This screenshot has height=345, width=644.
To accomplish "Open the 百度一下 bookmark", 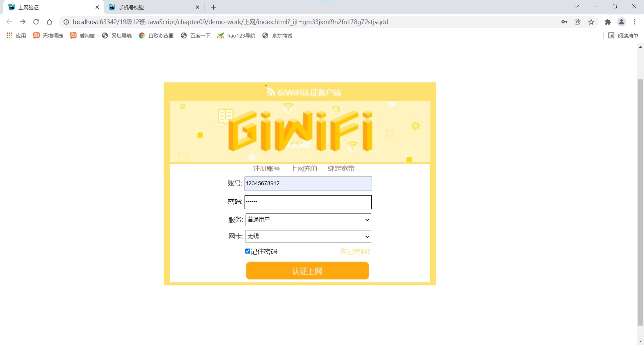I will pos(196,36).
